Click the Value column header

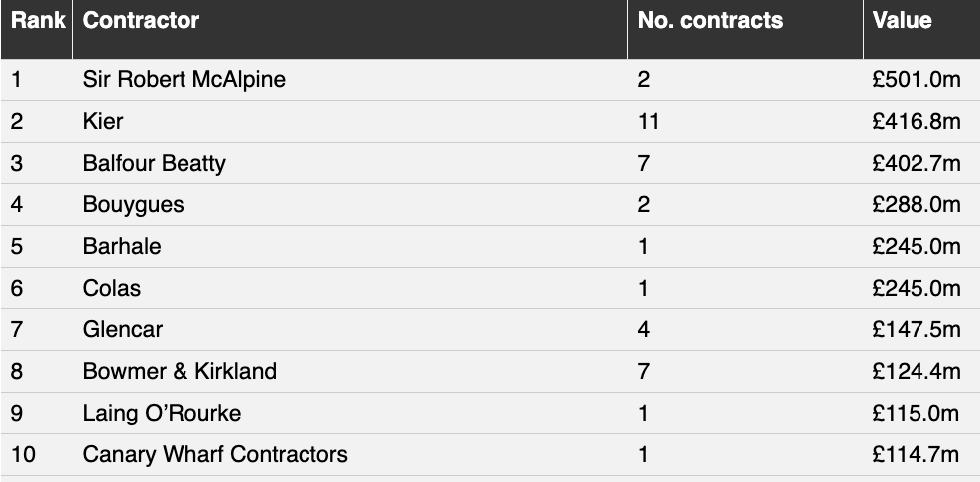coord(903,21)
